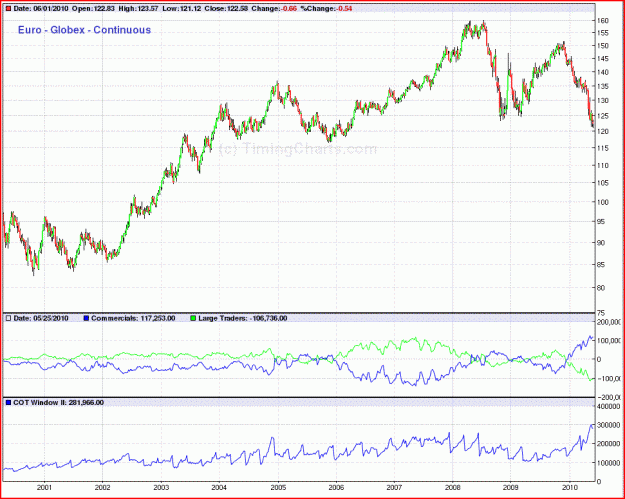Click the 140 price axis label
Screen dimensions: 625x499
603,72
